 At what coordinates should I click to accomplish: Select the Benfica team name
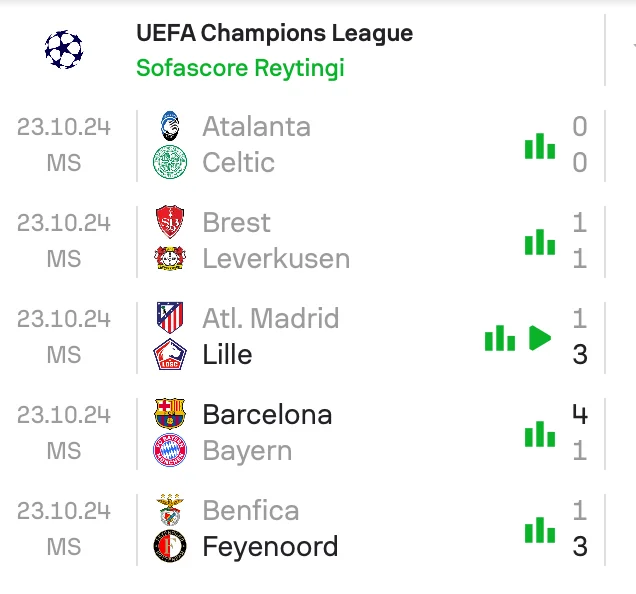click(250, 510)
